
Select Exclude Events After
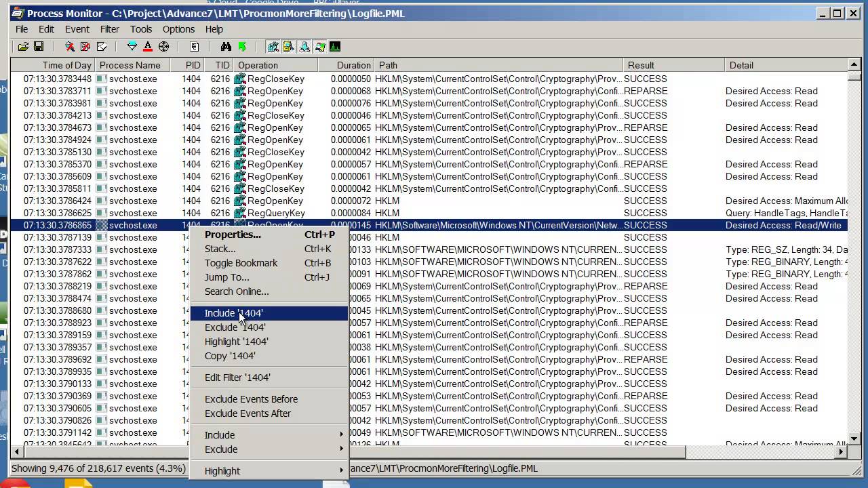tap(269, 413)
